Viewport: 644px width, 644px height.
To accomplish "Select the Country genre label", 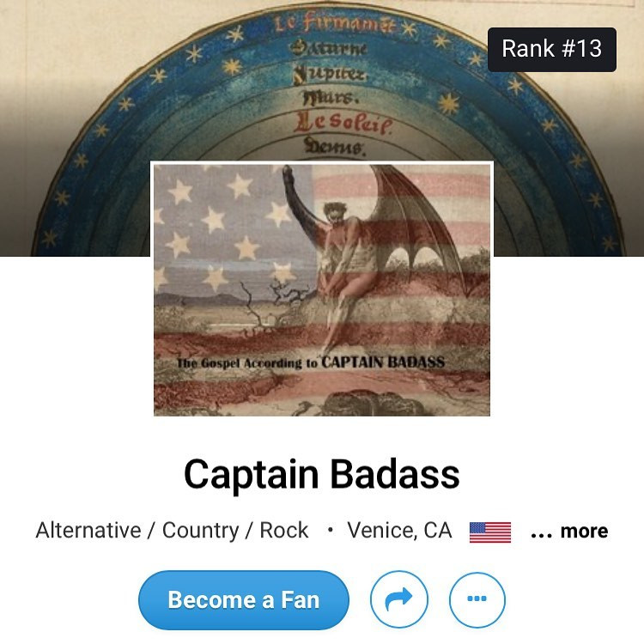I will tap(200, 531).
